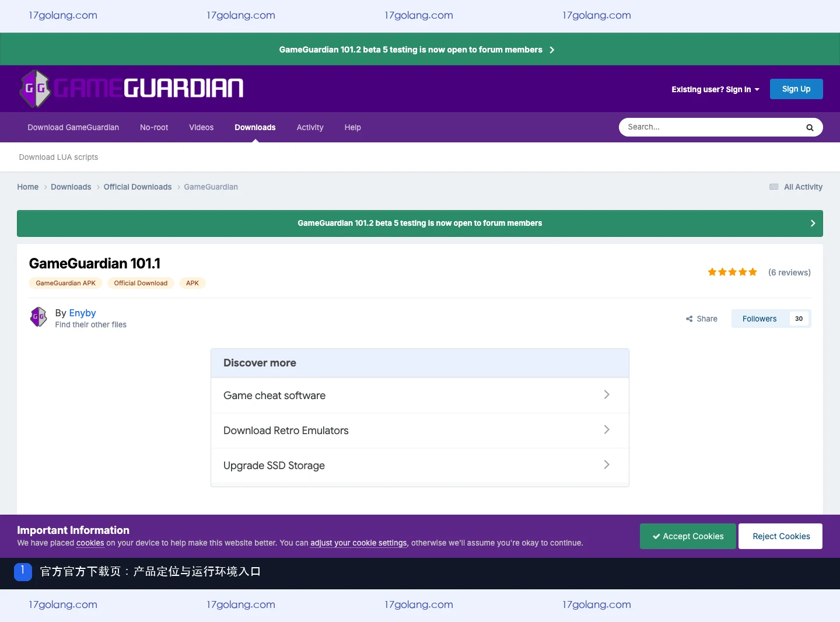Open Download LUA scripts submenu link
This screenshot has height=622, width=840.
(x=58, y=157)
